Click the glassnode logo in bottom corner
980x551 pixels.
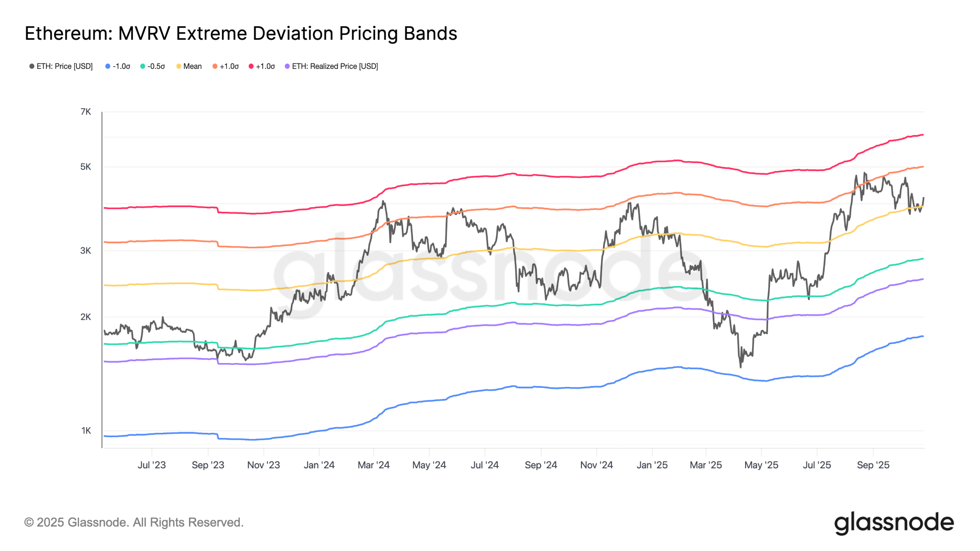tap(893, 522)
